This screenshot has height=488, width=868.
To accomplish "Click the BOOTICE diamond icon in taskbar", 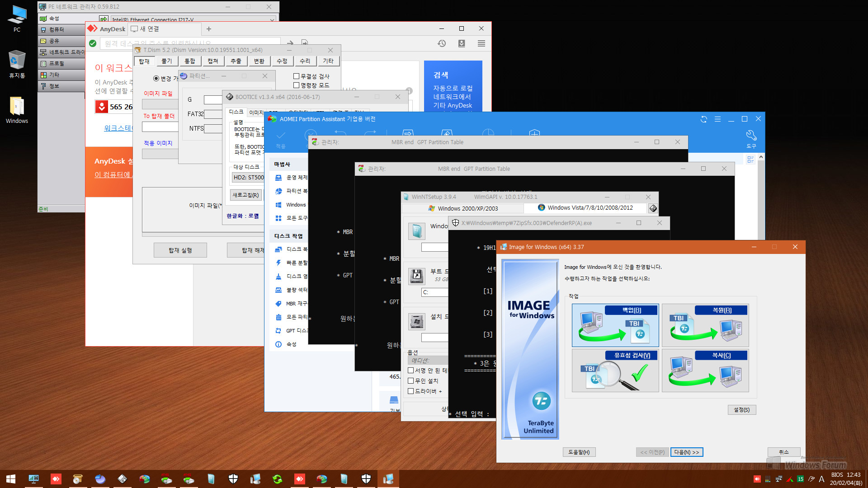I will tap(122, 479).
